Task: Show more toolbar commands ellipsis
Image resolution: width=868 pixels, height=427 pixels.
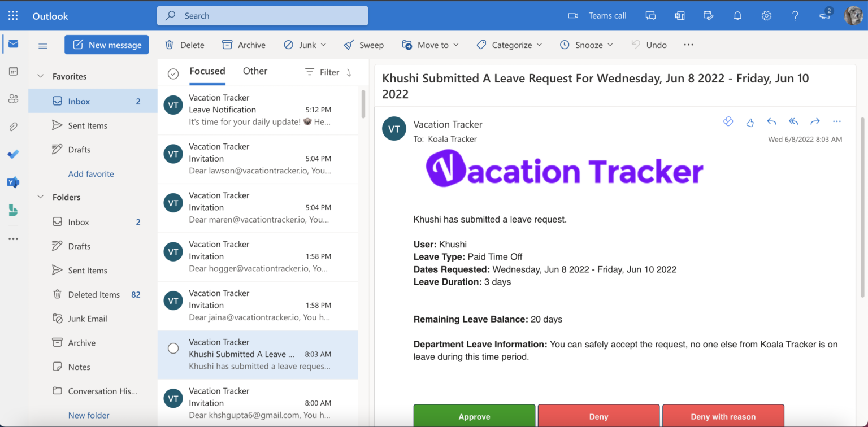Action: (x=688, y=45)
